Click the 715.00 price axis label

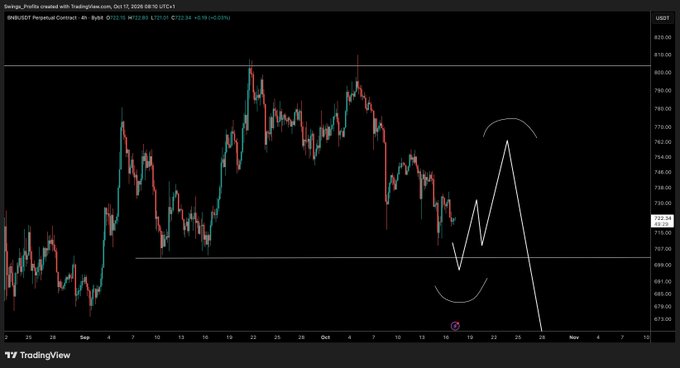662,233
